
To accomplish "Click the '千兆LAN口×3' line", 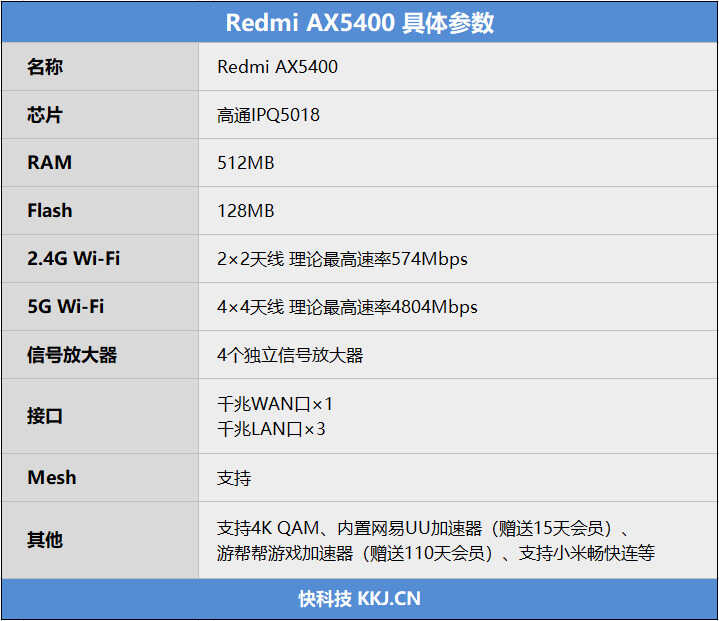I will pyautogui.click(x=271, y=429).
